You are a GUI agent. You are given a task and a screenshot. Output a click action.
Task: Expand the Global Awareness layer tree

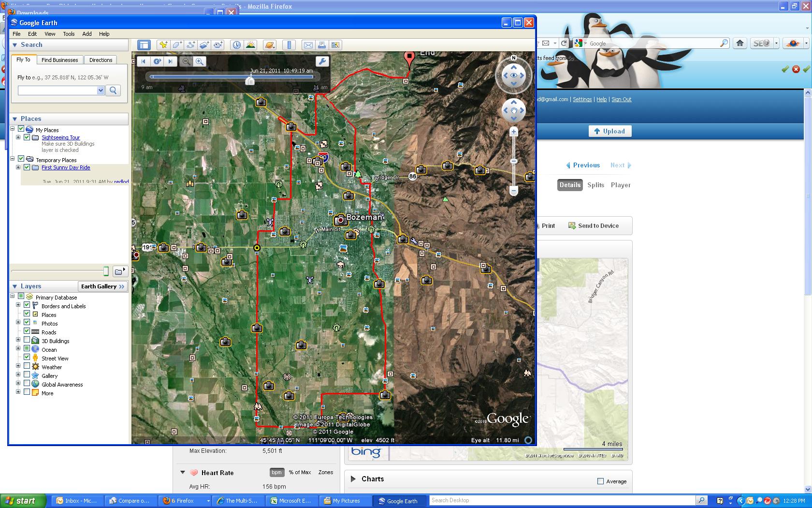[18, 384]
